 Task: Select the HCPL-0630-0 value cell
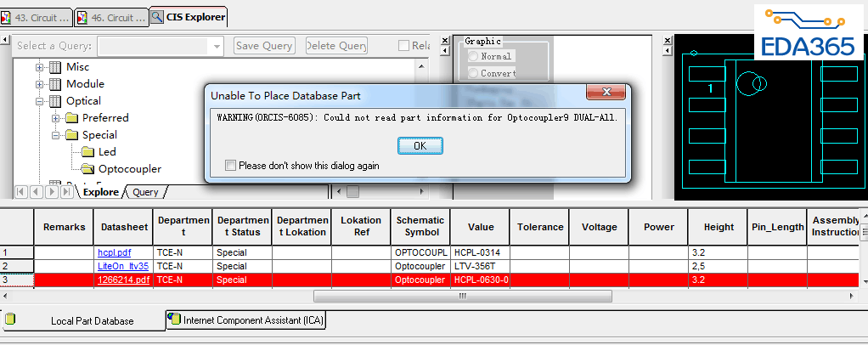[480, 280]
